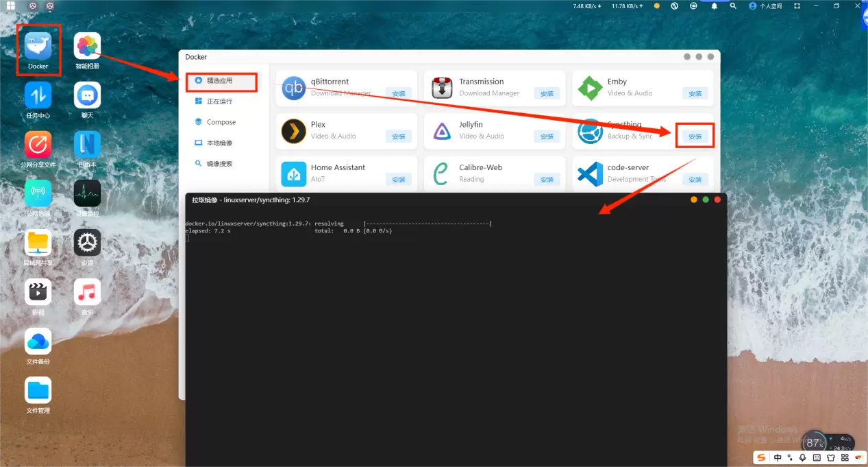Toggle Sogou input 中 language mode
Screen dimensions: 868x467
(x=778, y=457)
